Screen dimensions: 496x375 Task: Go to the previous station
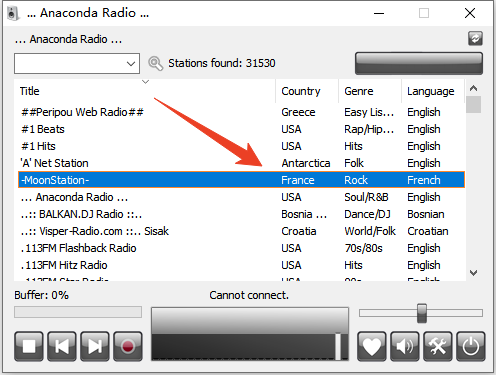pyautogui.click(x=62, y=346)
